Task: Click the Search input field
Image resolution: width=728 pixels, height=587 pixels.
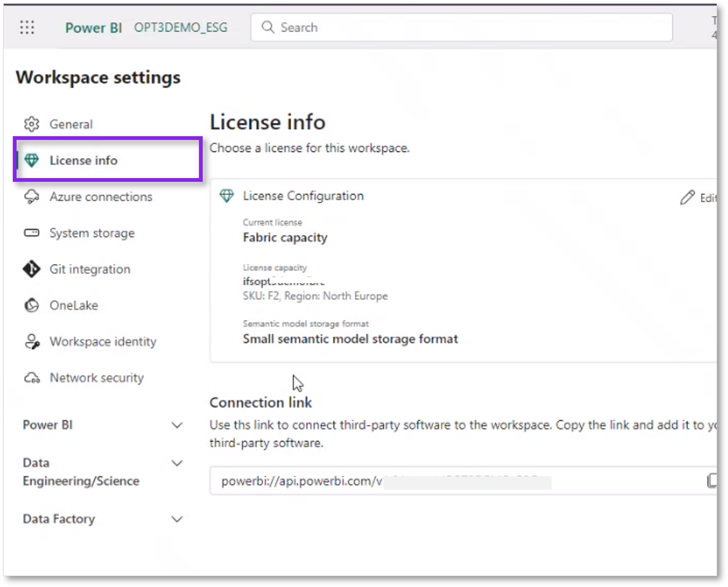Action: click(462, 28)
